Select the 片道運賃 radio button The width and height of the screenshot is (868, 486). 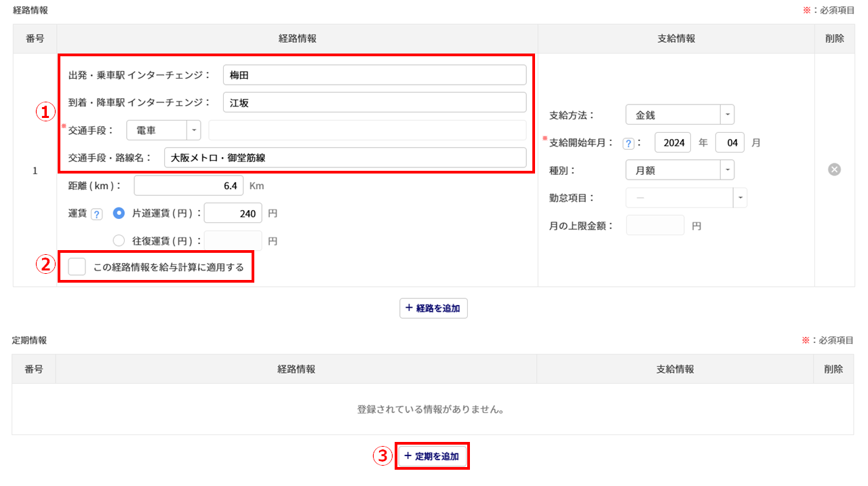click(x=119, y=214)
